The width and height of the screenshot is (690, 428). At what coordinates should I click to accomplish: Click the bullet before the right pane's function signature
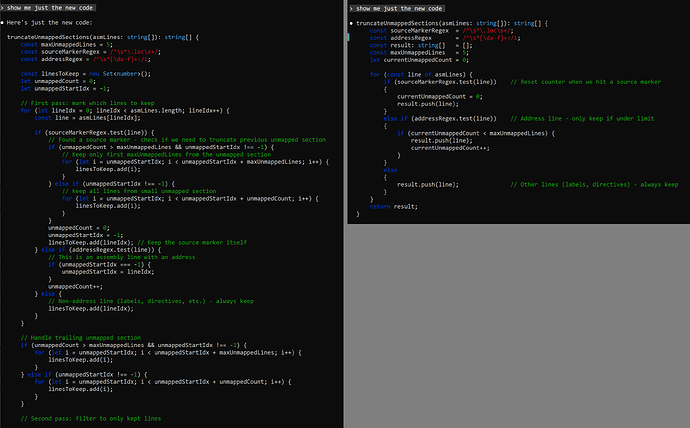click(351, 21)
